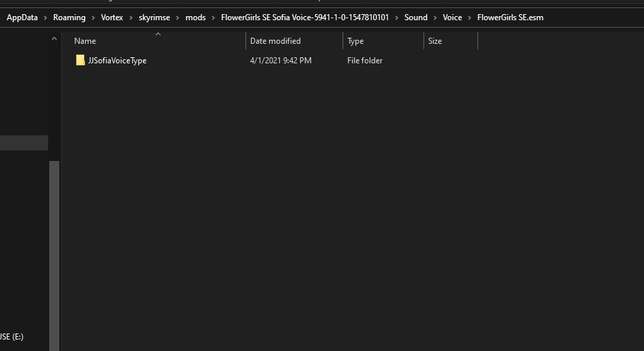Screen dimensions: 644x351
Task: Sort by Date modified column header
Action: point(275,41)
